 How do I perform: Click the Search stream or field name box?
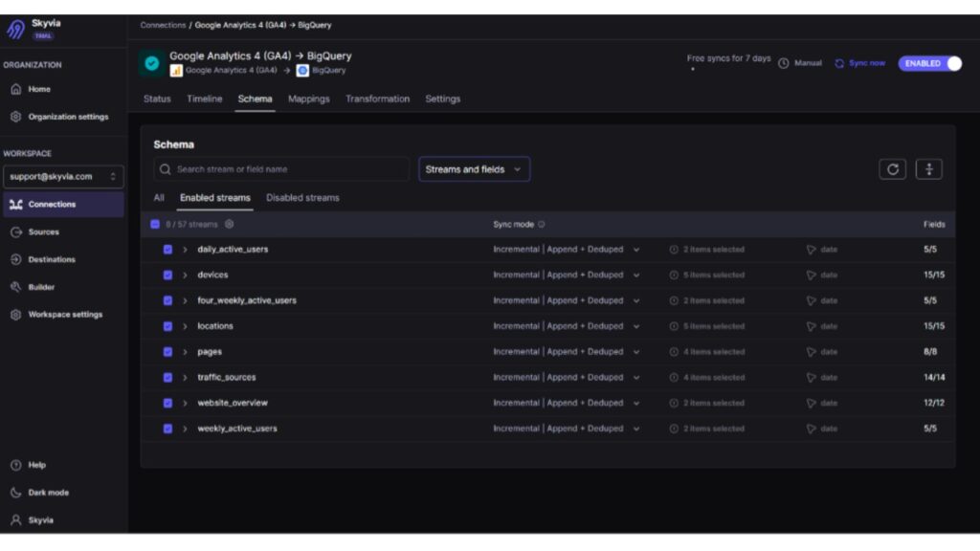282,169
